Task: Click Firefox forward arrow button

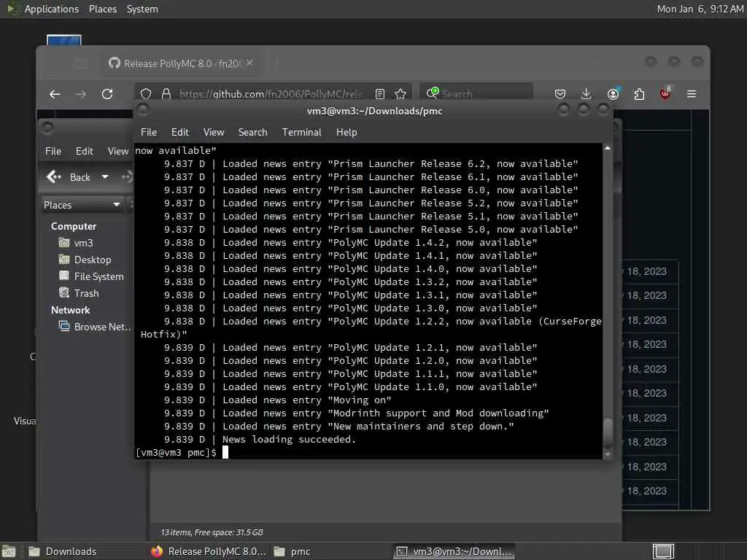Action: (81, 94)
